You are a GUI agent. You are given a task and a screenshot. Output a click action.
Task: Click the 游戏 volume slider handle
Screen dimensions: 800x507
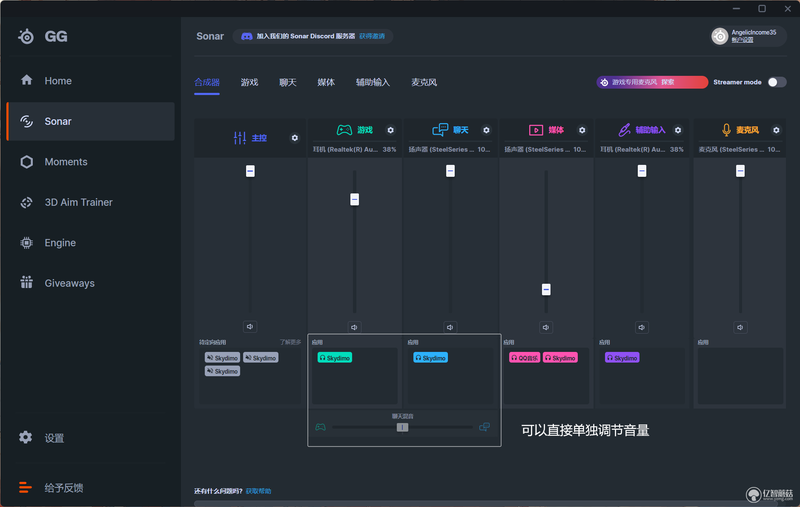[x=355, y=199]
